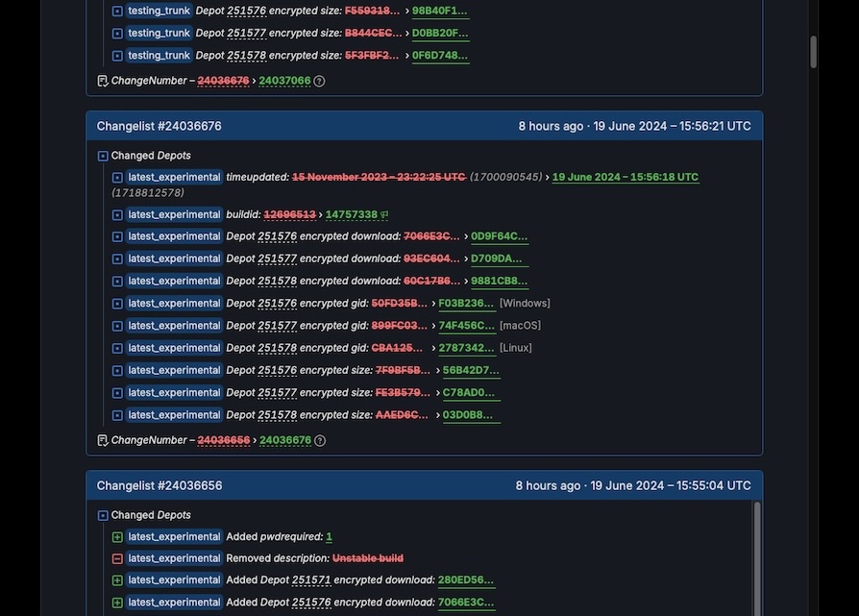
Task: Open the new ChangeNumber 24037066 link
Action: (284, 81)
